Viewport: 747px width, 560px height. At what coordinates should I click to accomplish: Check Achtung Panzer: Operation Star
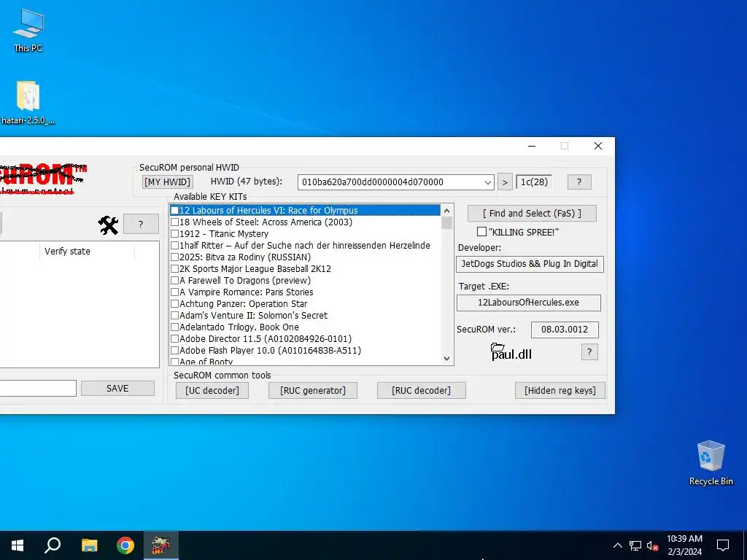click(175, 304)
